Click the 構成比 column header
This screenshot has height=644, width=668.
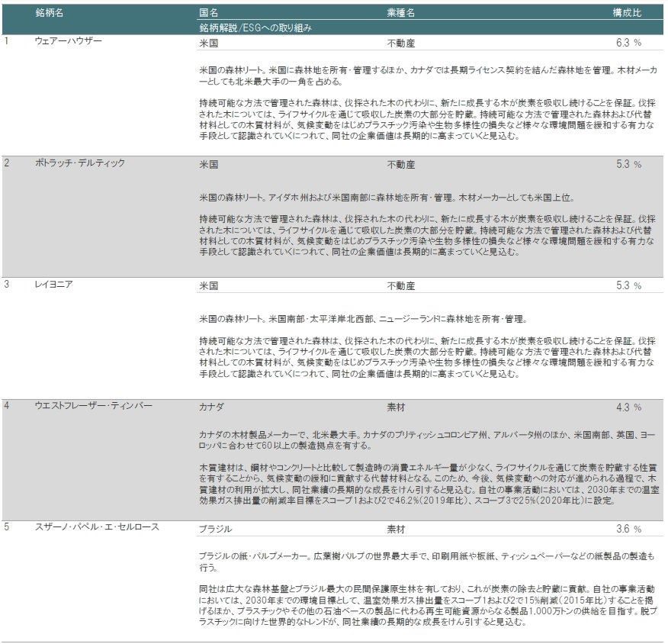(x=628, y=14)
